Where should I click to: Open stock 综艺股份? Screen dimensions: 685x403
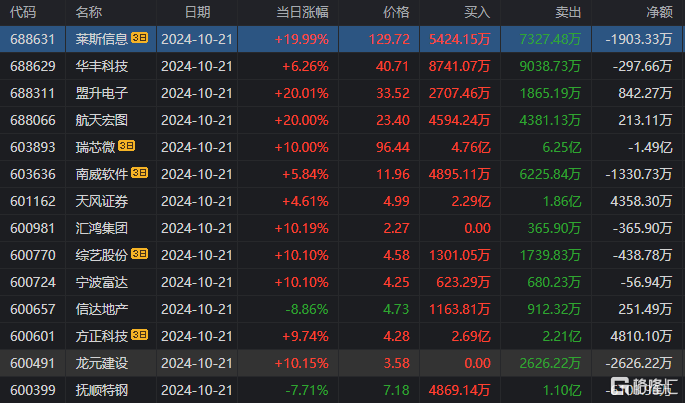click(x=101, y=255)
